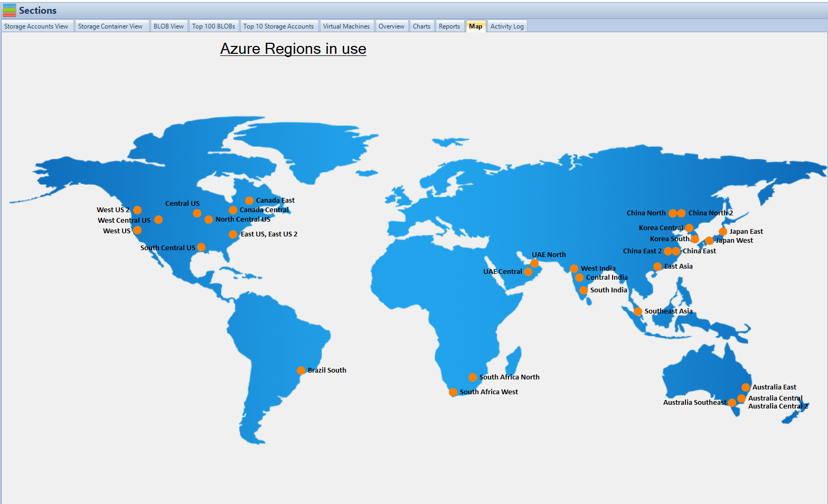Click the China East 2 marker

pos(668,251)
